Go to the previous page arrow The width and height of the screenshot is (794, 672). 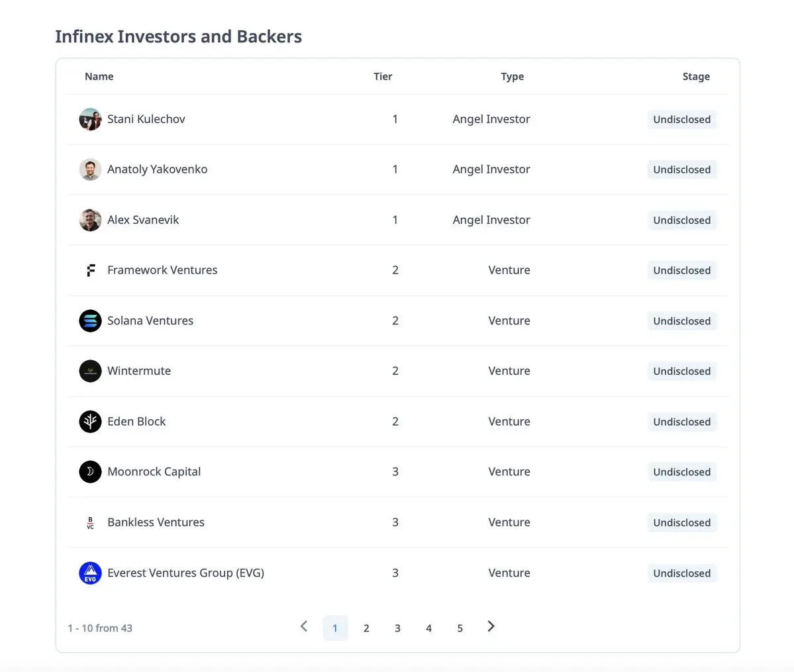[x=304, y=626]
